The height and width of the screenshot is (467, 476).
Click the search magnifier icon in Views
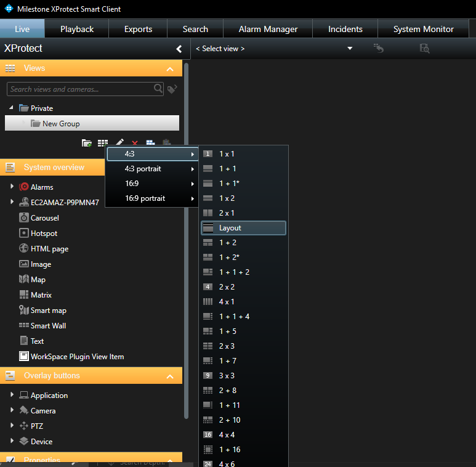(158, 88)
